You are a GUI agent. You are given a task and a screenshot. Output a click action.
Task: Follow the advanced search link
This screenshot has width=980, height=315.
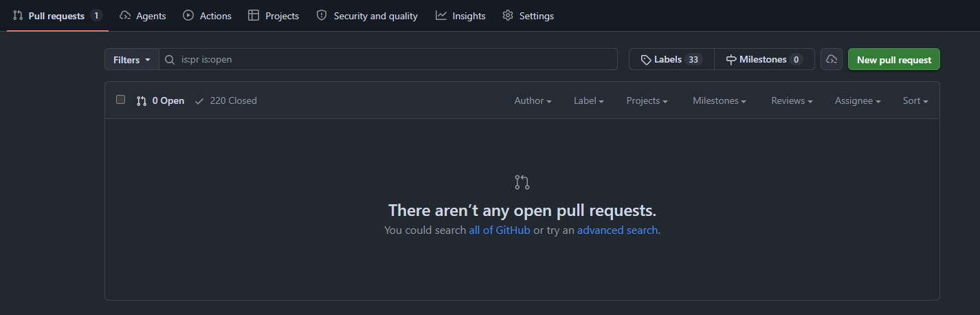(617, 230)
